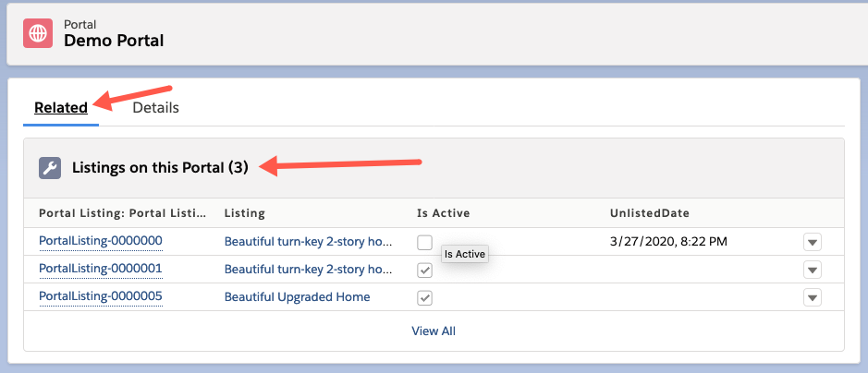Toggle Is Active checkbox for PortalListing-0000000
Viewport: 868px width, 373px height.
point(424,243)
